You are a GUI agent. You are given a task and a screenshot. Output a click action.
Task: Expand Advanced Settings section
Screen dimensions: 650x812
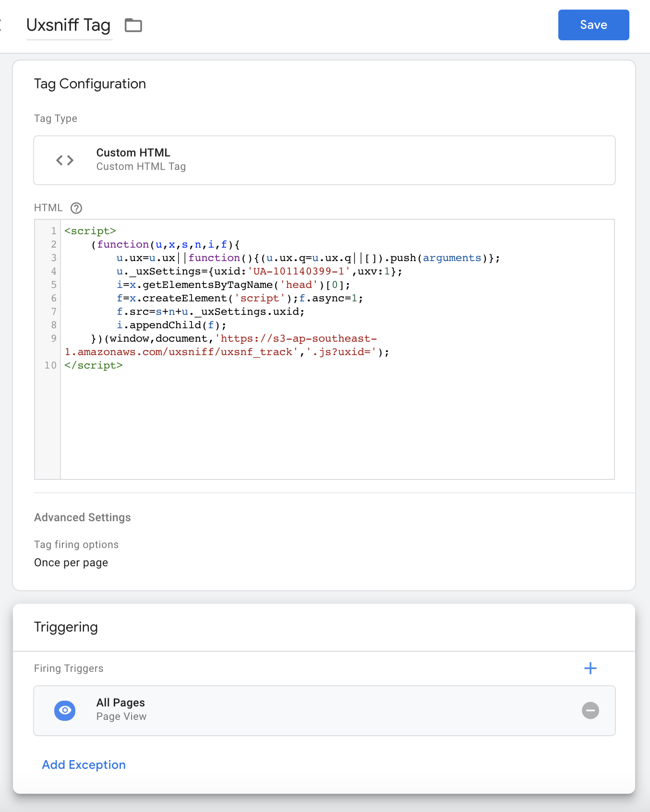tap(83, 517)
